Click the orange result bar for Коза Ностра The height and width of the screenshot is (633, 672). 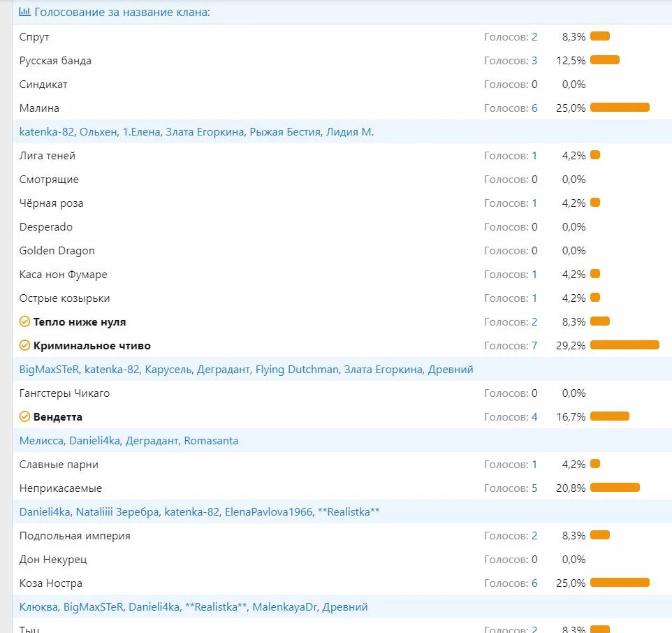620,583
